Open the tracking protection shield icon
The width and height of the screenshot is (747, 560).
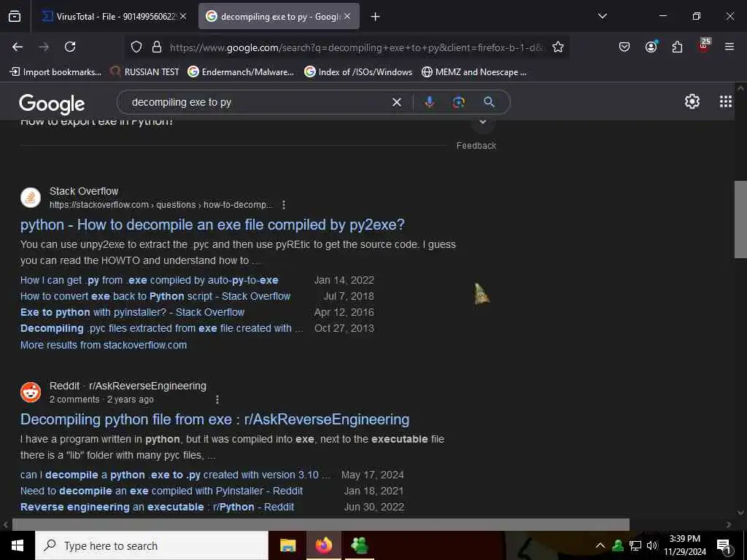click(x=136, y=47)
